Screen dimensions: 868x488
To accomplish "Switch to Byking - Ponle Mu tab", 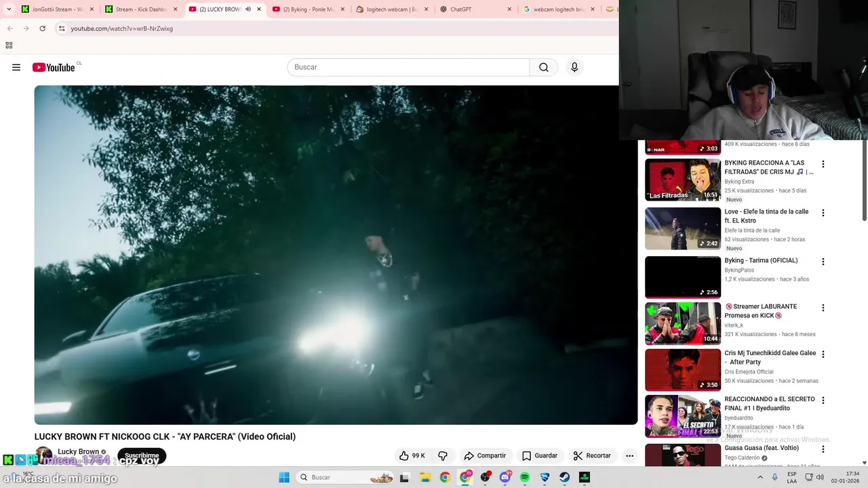I will click(x=309, y=9).
